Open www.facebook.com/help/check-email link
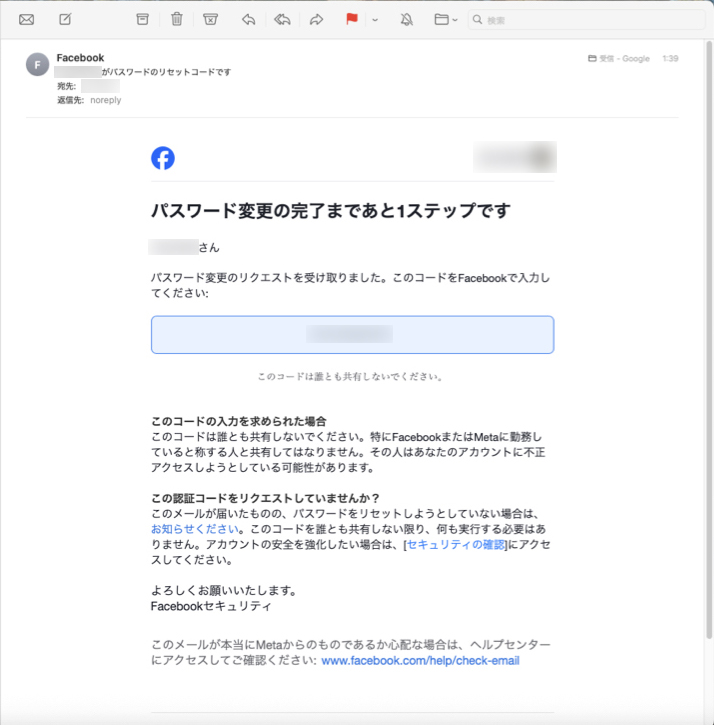 click(420, 661)
